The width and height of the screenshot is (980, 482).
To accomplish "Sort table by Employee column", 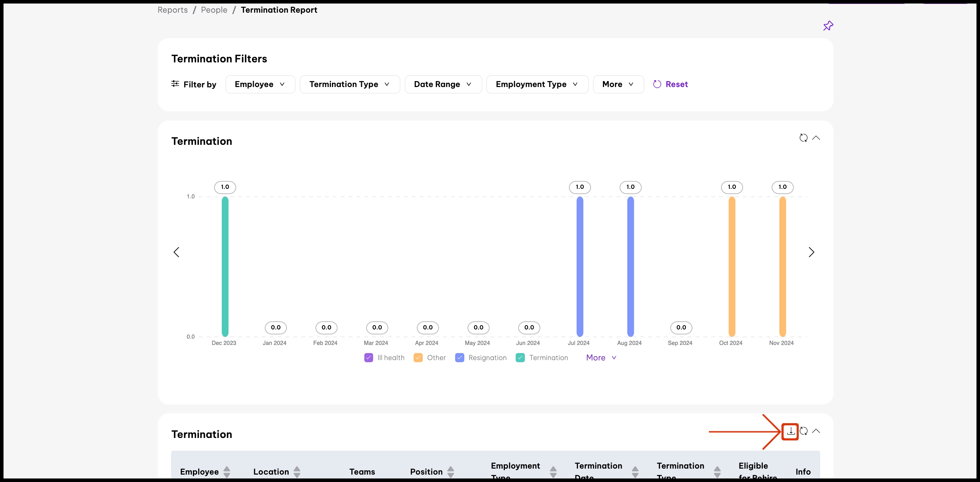I will [x=227, y=472].
